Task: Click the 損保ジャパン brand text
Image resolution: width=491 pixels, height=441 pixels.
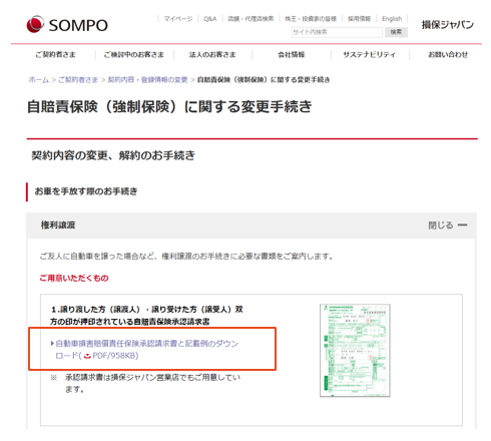Action: click(x=448, y=25)
